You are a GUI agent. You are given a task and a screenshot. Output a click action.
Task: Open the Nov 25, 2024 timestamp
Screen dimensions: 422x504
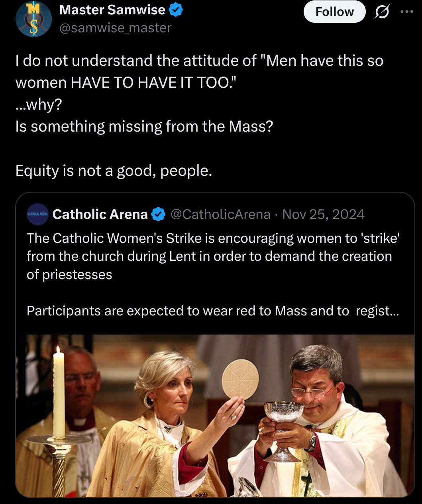(x=323, y=215)
